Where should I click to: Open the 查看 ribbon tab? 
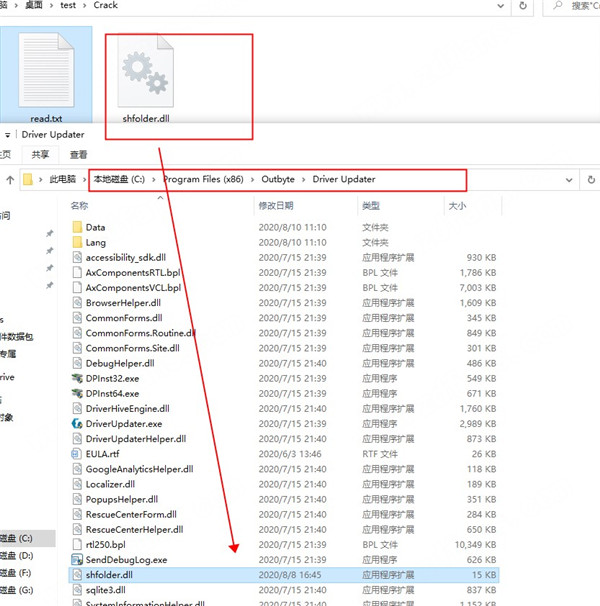pyautogui.click(x=78, y=155)
